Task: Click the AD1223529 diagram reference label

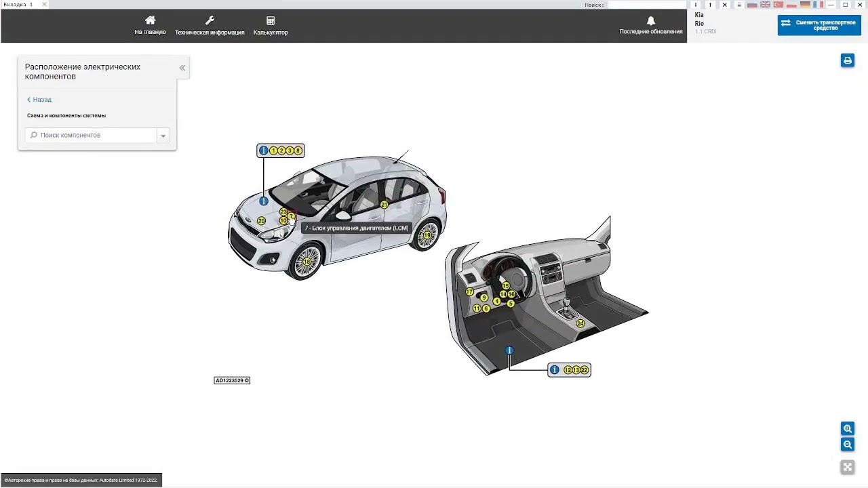Action: (232, 381)
